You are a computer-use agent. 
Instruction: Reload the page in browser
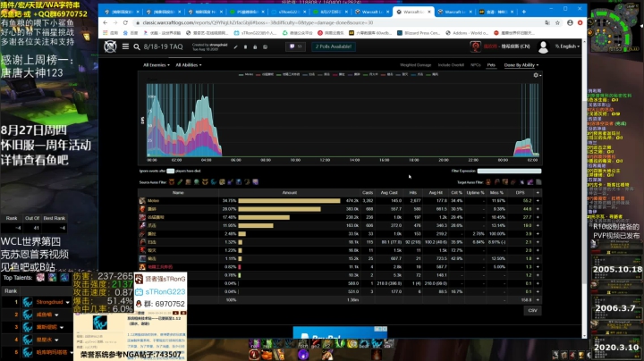pos(125,22)
